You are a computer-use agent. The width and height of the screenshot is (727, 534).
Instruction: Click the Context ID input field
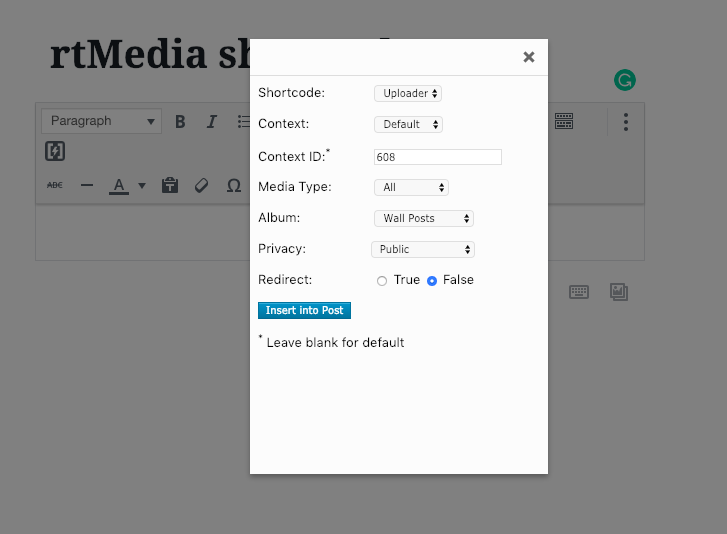437,157
